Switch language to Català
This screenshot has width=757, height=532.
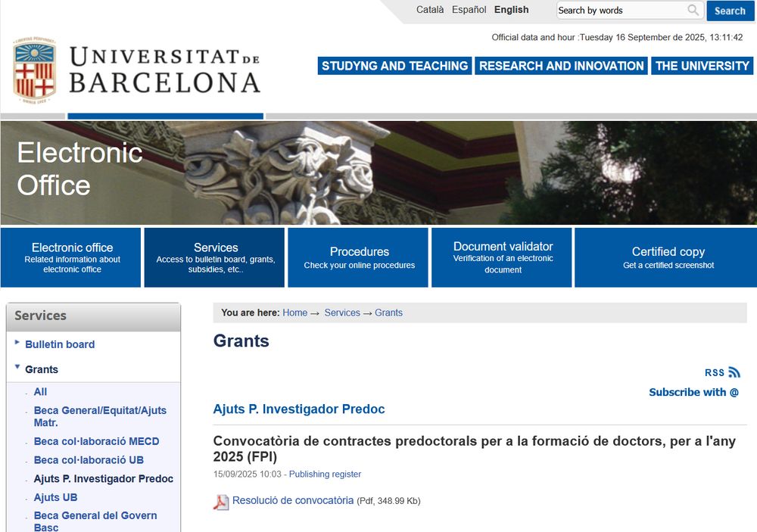tap(430, 10)
